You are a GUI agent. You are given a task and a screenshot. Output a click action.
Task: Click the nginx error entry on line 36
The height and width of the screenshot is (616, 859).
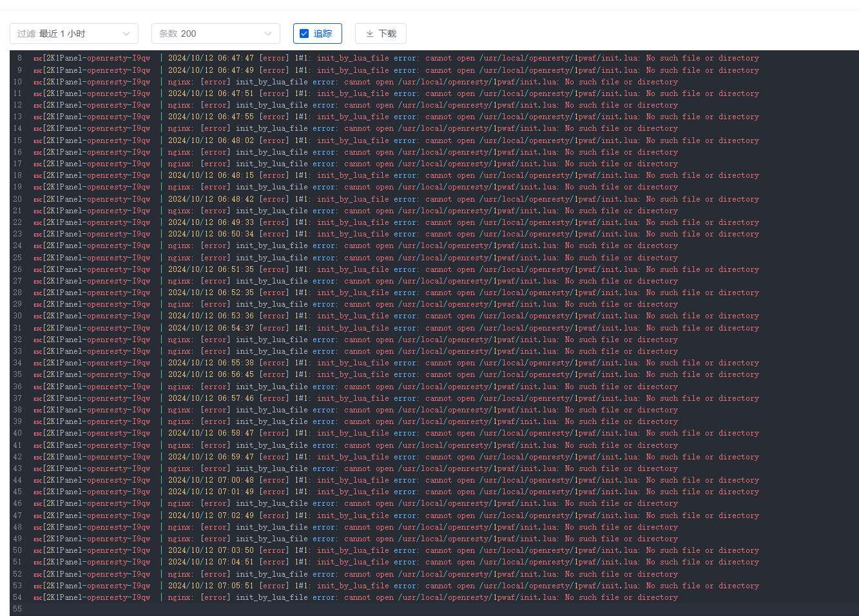pyautogui.click(x=356, y=387)
